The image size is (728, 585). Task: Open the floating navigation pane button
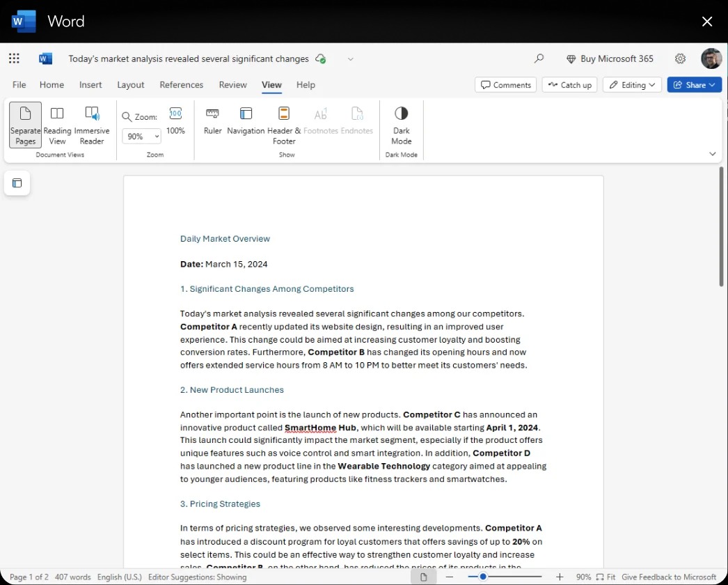17,183
